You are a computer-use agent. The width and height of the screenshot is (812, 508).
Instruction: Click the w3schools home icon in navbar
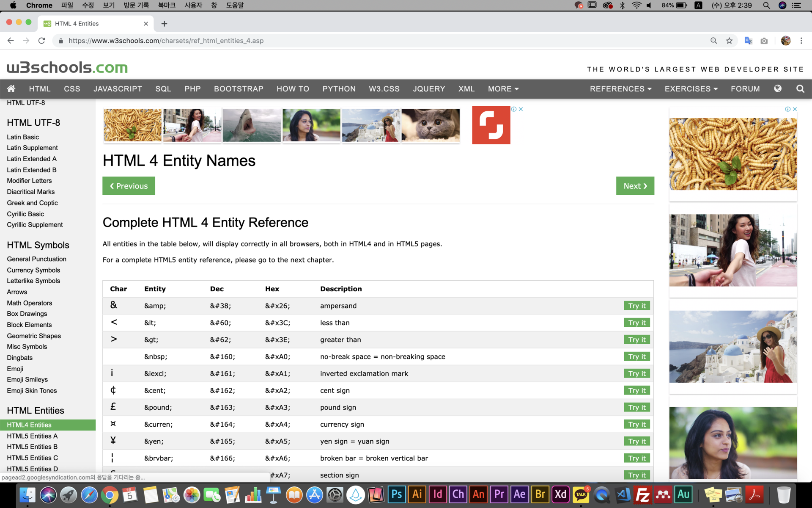(x=11, y=89)
